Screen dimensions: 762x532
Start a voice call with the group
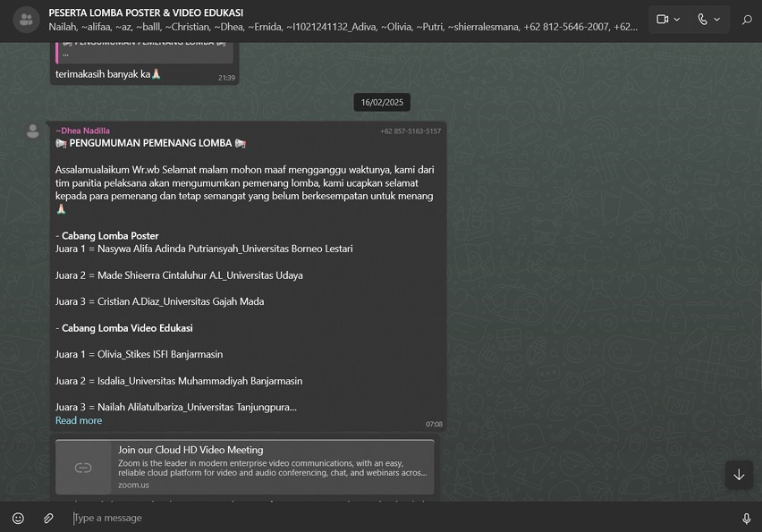702,19
